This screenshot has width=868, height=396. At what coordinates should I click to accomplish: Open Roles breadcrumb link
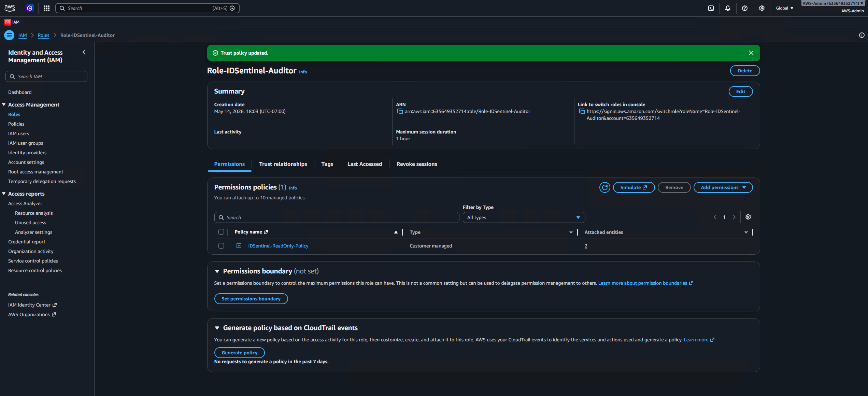click(43, 35)
